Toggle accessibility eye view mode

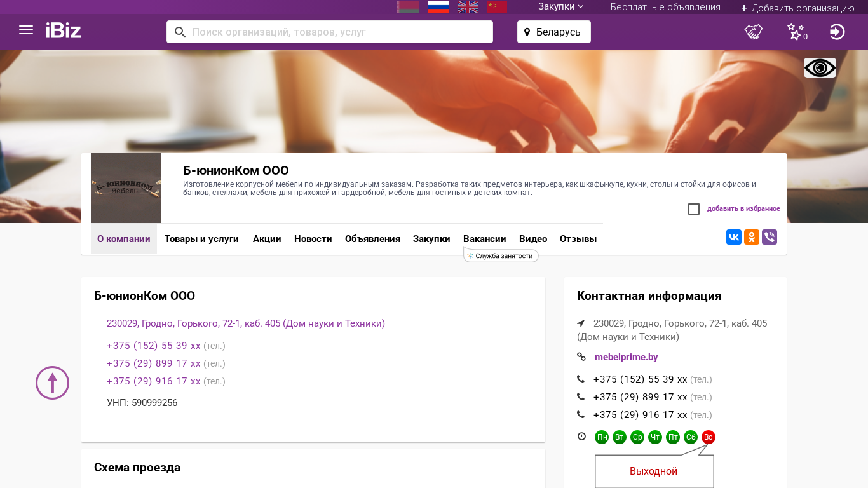pos(820,68)
